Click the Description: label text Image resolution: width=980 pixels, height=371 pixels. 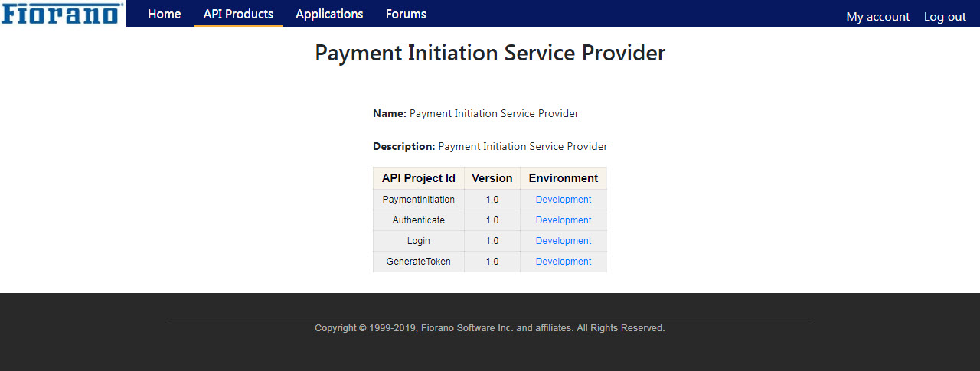(x=404, y=146)
